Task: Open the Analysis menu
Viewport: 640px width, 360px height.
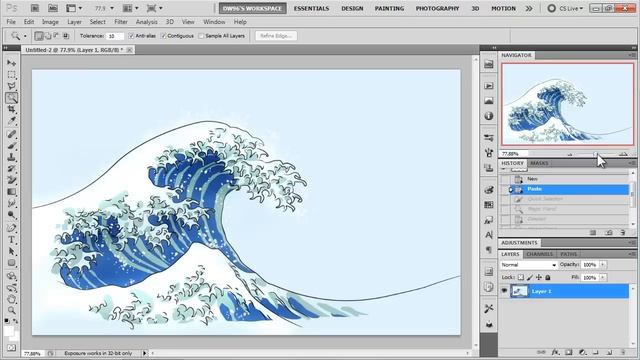Action: (147, 22)
